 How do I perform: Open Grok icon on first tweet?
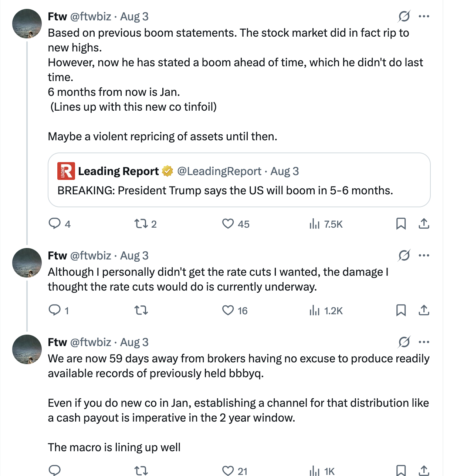pos(404,16)
